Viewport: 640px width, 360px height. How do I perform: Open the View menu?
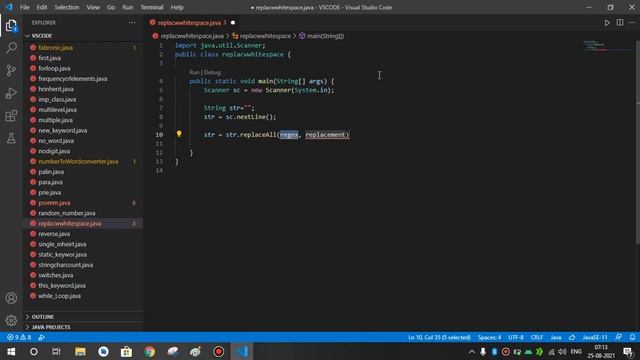[x=93, y=7]
